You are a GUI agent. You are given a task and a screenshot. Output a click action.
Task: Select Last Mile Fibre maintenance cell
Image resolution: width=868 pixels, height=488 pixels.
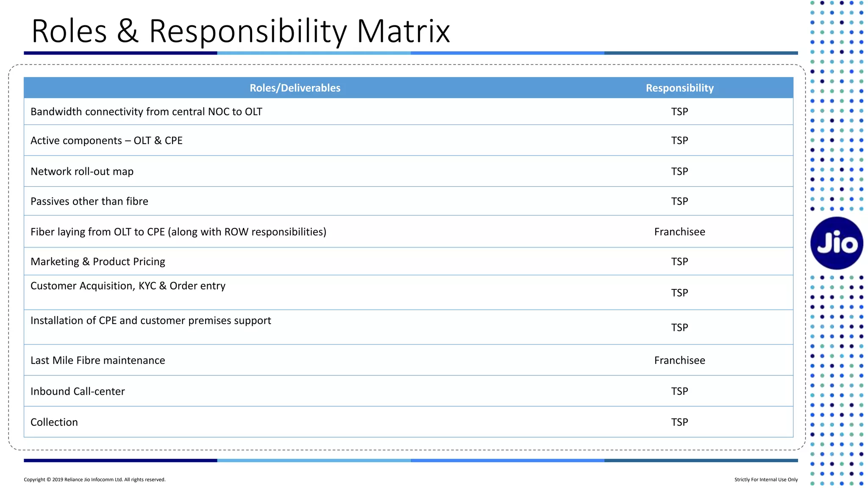click(98, 360)
